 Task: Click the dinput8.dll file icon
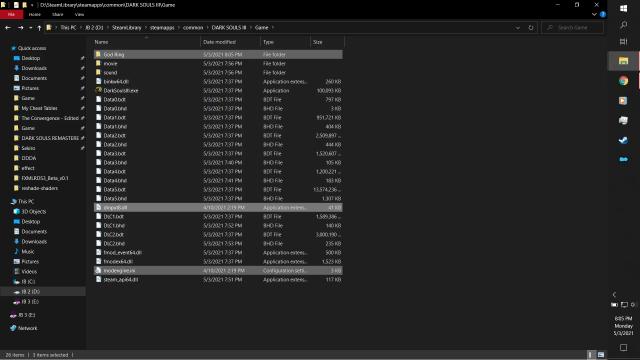point(98,207)
